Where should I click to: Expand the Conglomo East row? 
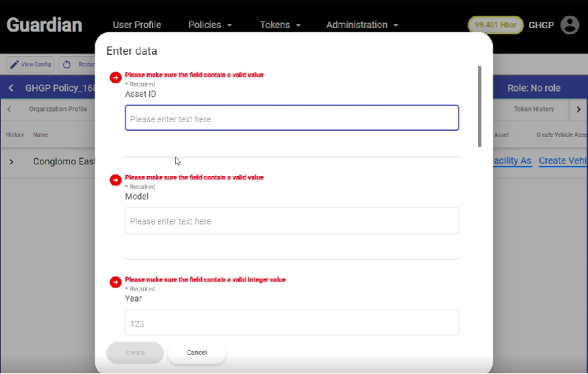tap(12, 161)
